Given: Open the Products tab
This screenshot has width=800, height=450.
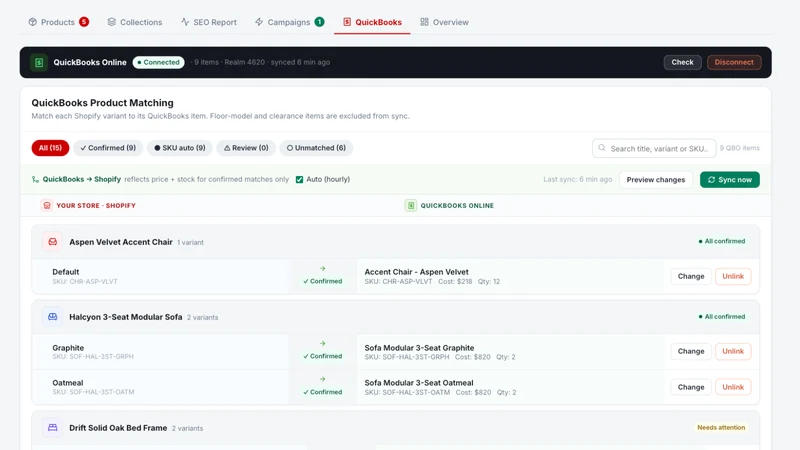Looking at the screenshot, I should click(58, 22).
